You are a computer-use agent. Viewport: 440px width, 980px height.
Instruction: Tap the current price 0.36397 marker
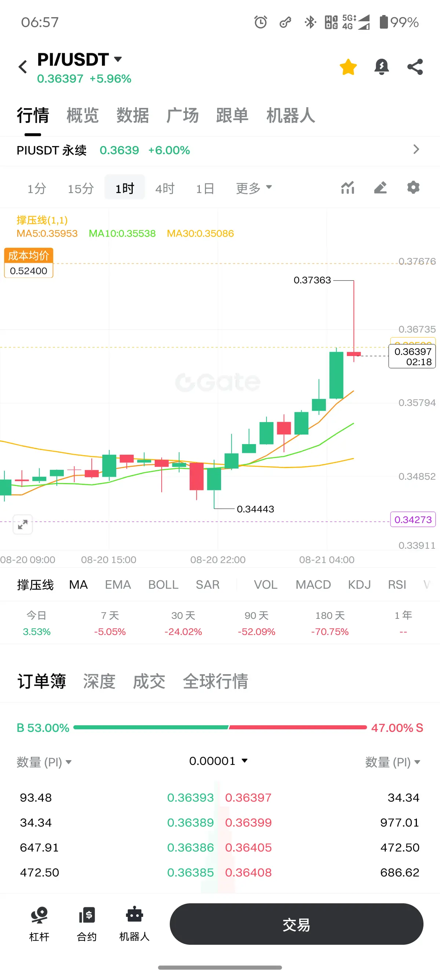(412, 356)
